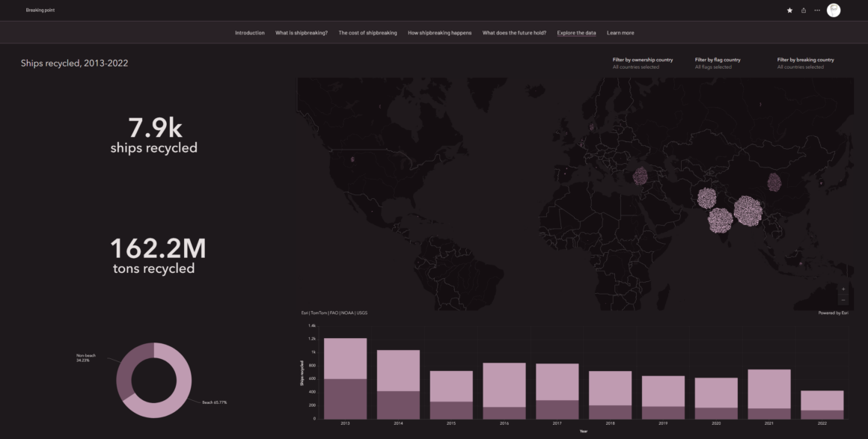The image size is (868, 439).
Task: Open What does the future hold?
Action: [514, 33]
